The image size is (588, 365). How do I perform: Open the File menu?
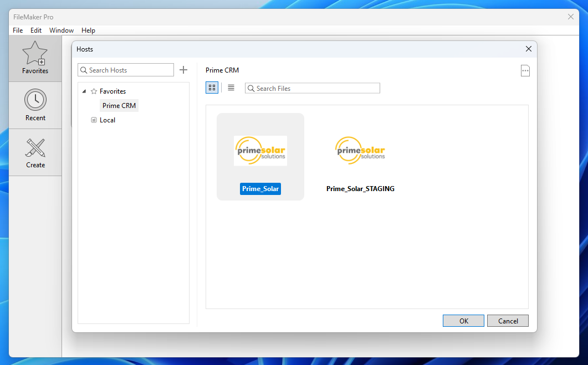(18, 30)
